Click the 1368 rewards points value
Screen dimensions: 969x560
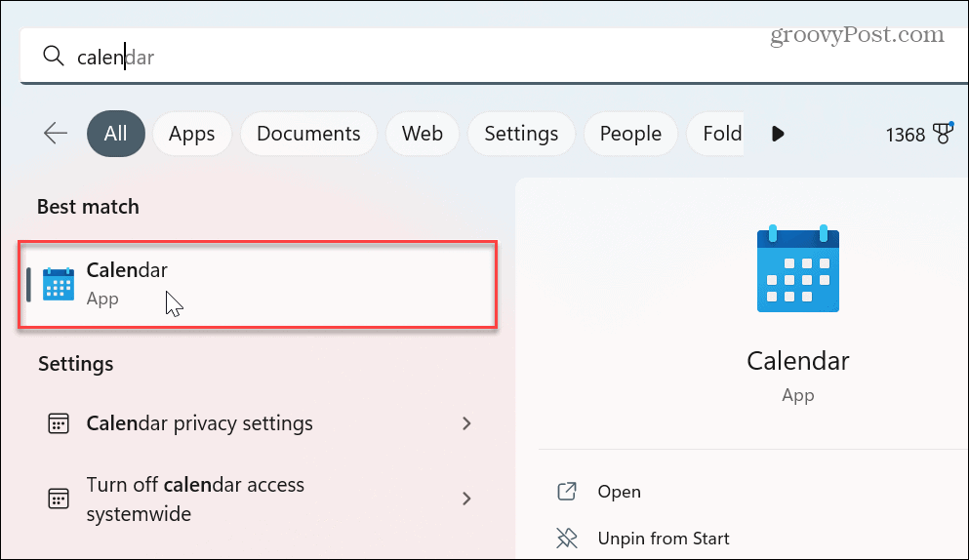coord(905,135)
